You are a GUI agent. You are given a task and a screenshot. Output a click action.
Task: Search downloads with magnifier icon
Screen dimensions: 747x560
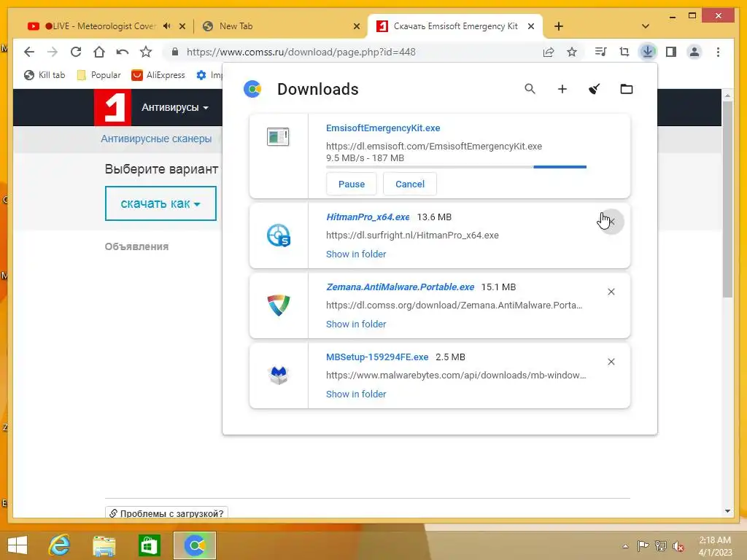(x=530, y=89)
